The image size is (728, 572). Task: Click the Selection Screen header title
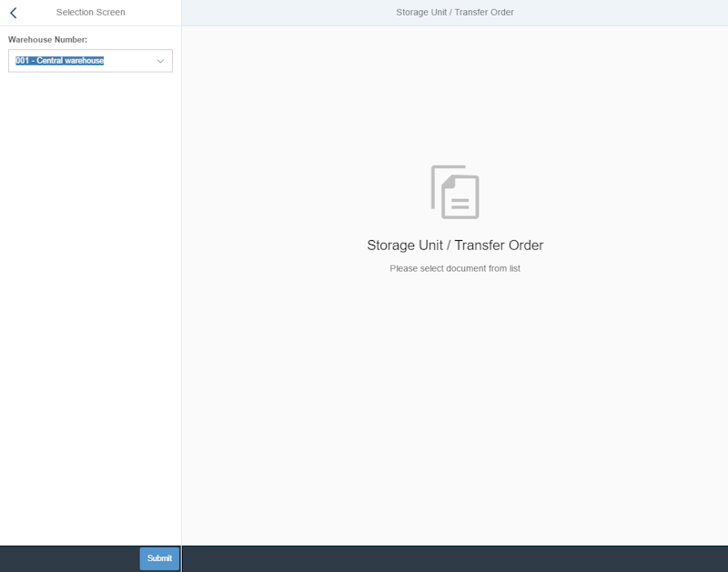[90, 12]
